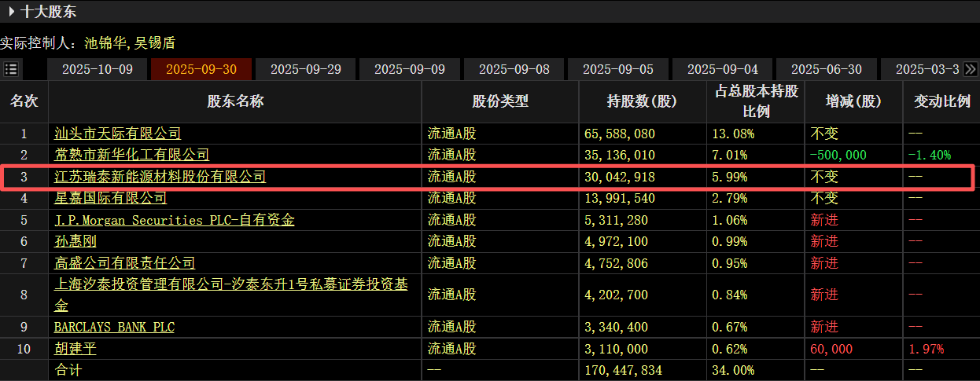Select the holding value 4,202,700

(616, 295)
